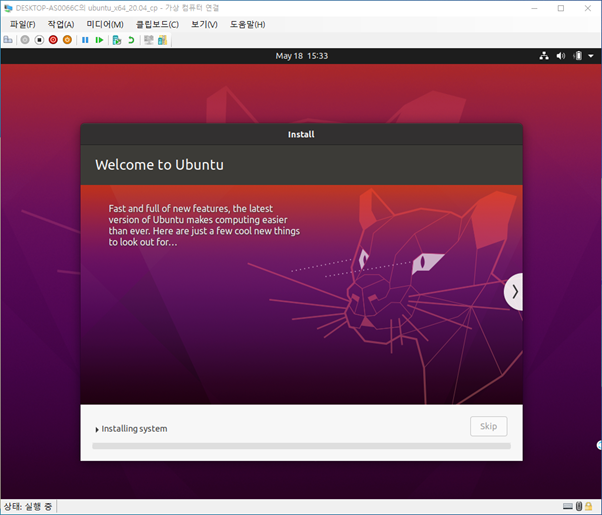Minimize the VM connection window
The image size is (602, 515).
click(534, 8)
